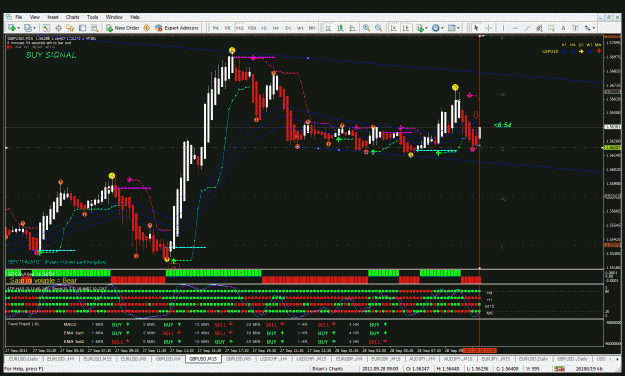The width and height of the screenshot is (625, 376).
Task: Open the Periods clock icon
Action: pos(435,28)
